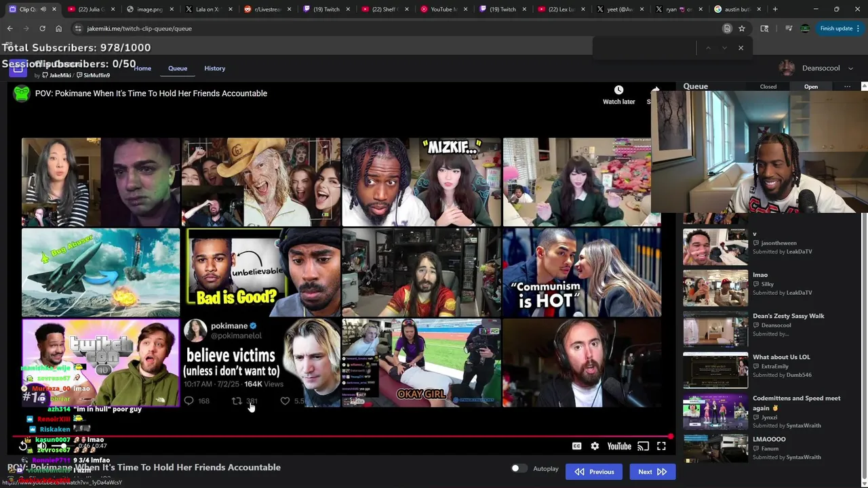868x488 pixels.
Task: Switch to the r/Livestream browser tab
Action: click(267, 9)
